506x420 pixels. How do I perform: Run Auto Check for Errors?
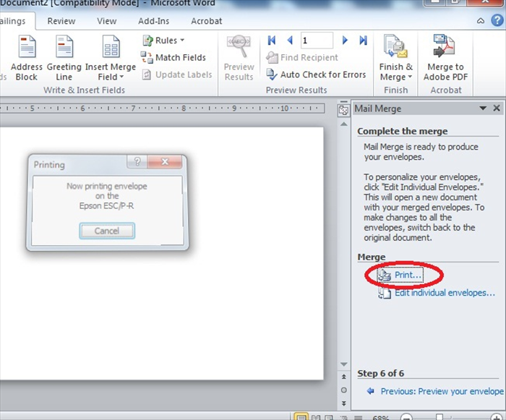317,74
